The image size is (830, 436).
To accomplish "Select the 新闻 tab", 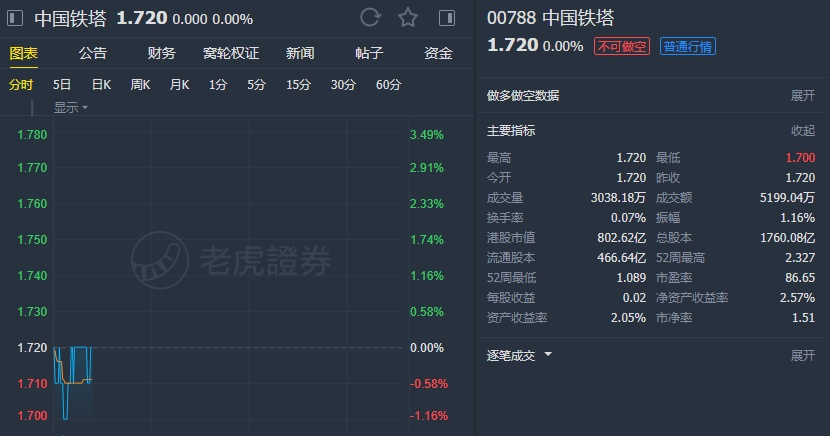I will pos(300,54).
